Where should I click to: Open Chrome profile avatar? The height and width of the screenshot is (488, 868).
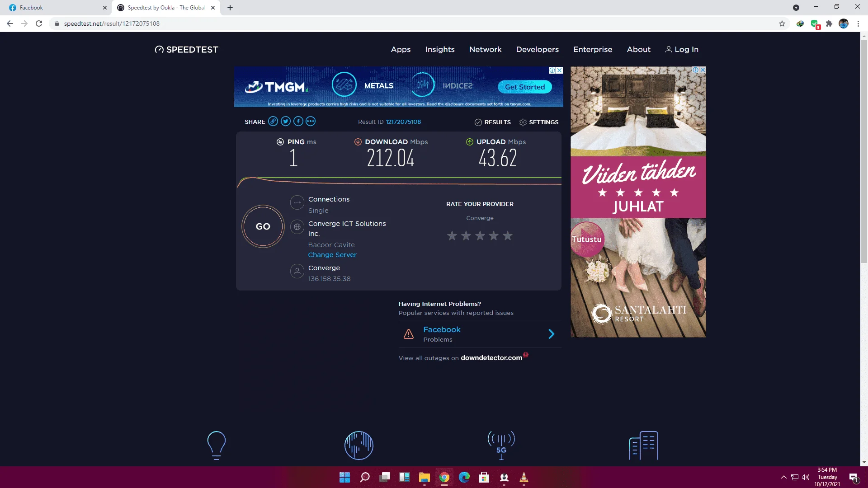[x=844, y=23]
